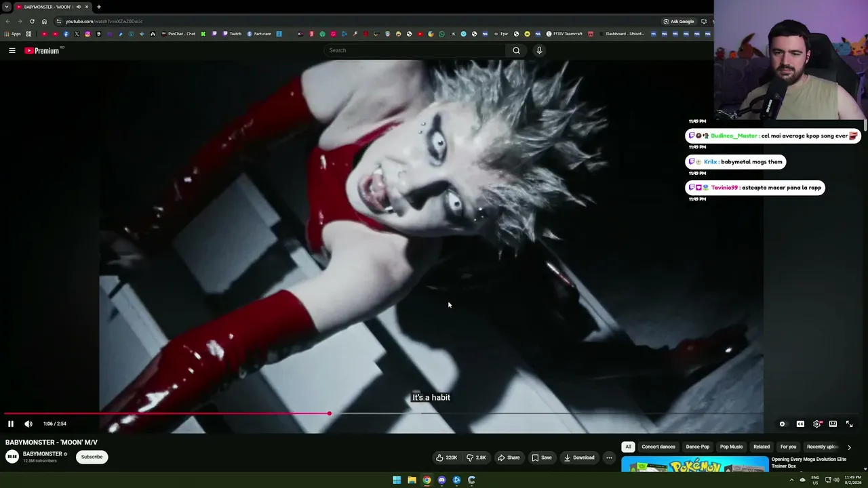Viewport: 868px width, 488px height.
Task: Open the ProChat - Chat bookmark
Action: tap(178, 34)
